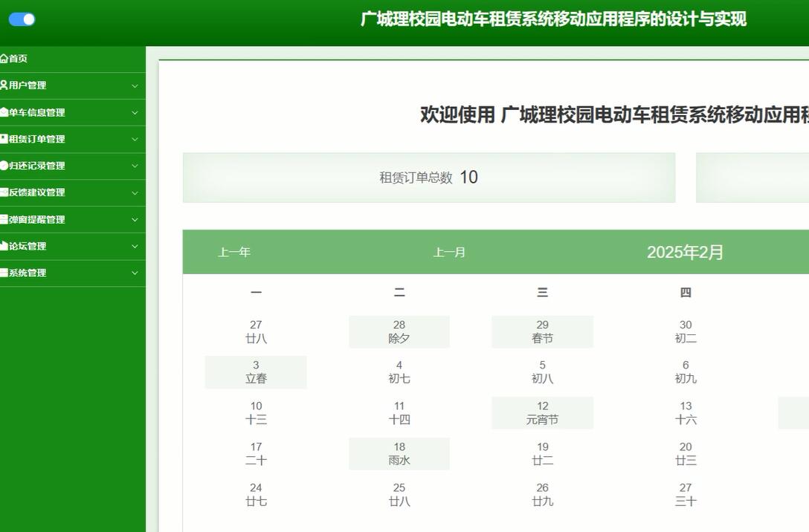Expand the 归还记录管理 chevron

coord(135,166)
